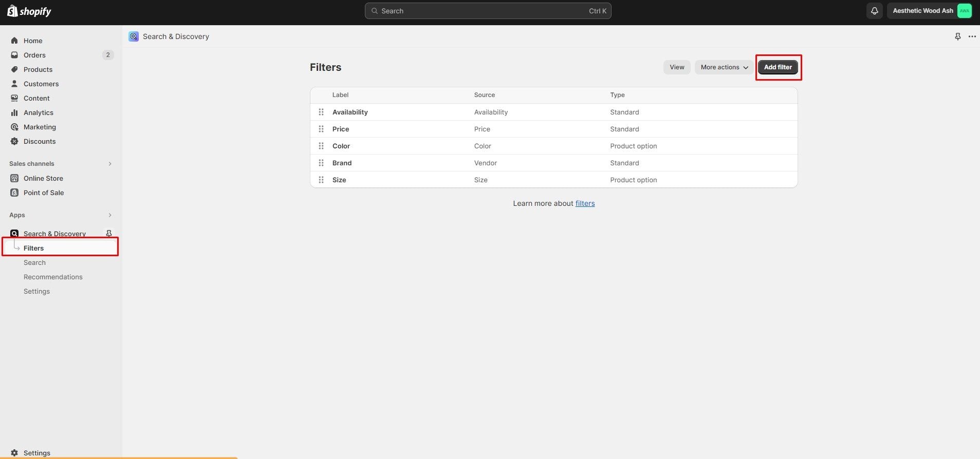
Task: Go to Recommendations under Search & Discovery
Action: pyautogui.click(x=53, y=277)
